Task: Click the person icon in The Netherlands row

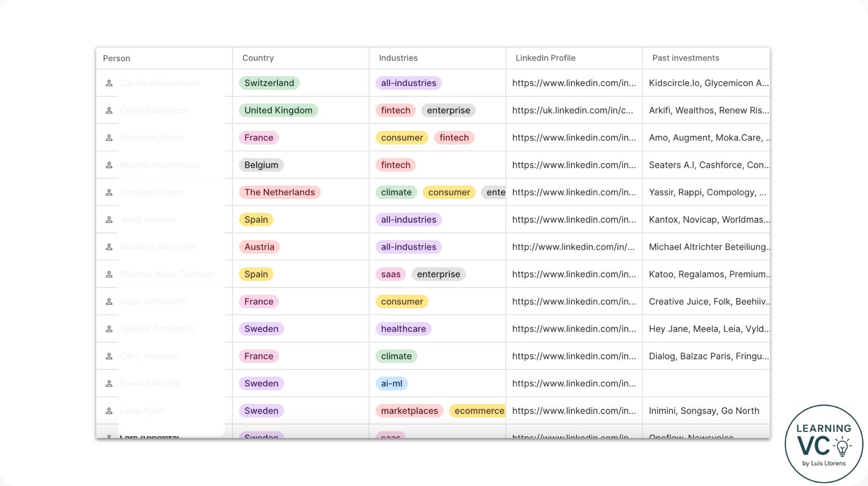Action: 109,192
